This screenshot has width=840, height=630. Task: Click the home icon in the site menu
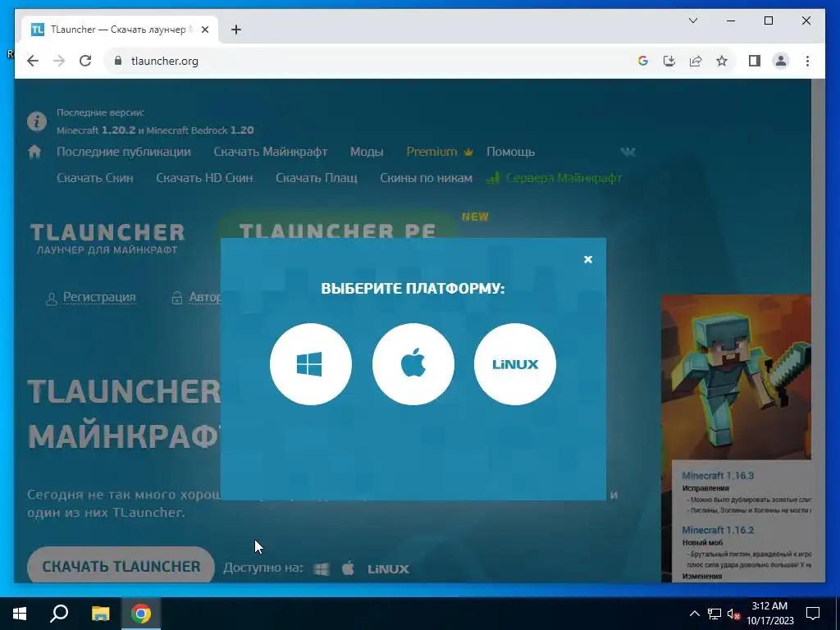(34, 152)
